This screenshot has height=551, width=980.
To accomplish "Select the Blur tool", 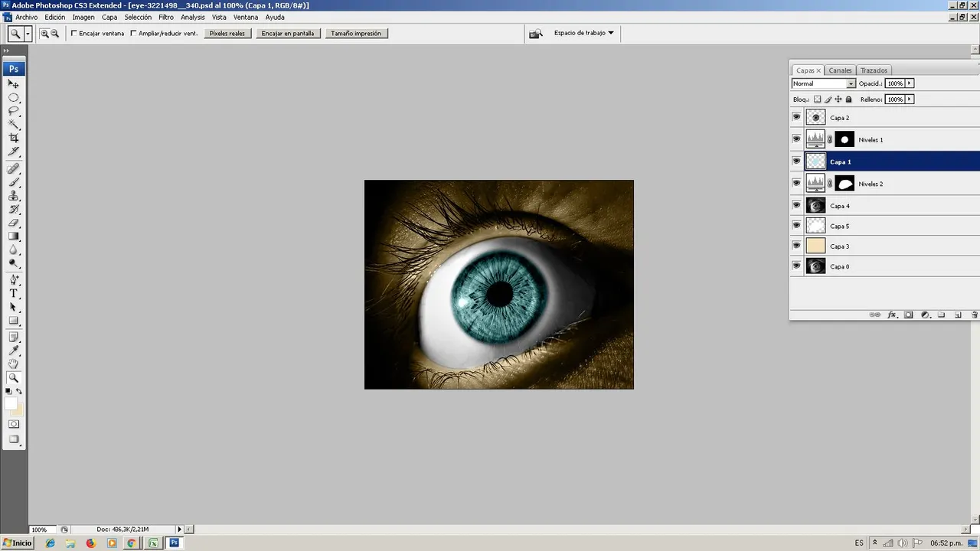I will pos(14,250).
